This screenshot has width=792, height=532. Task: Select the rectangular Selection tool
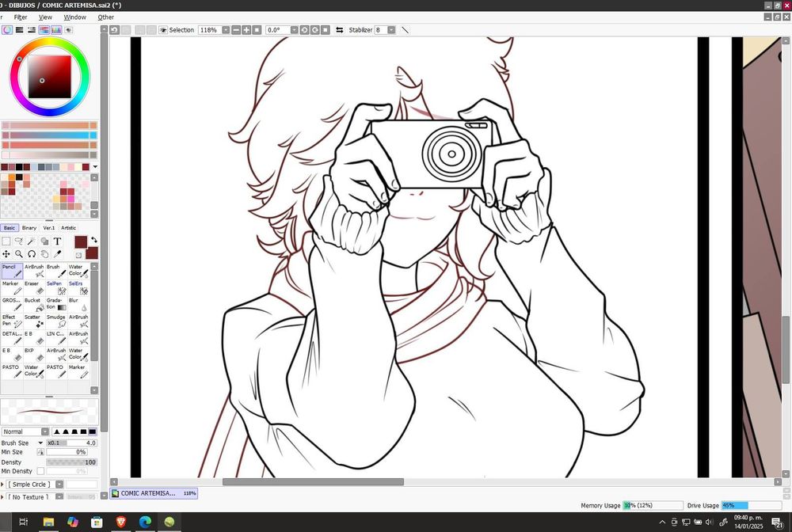(6, 241)
